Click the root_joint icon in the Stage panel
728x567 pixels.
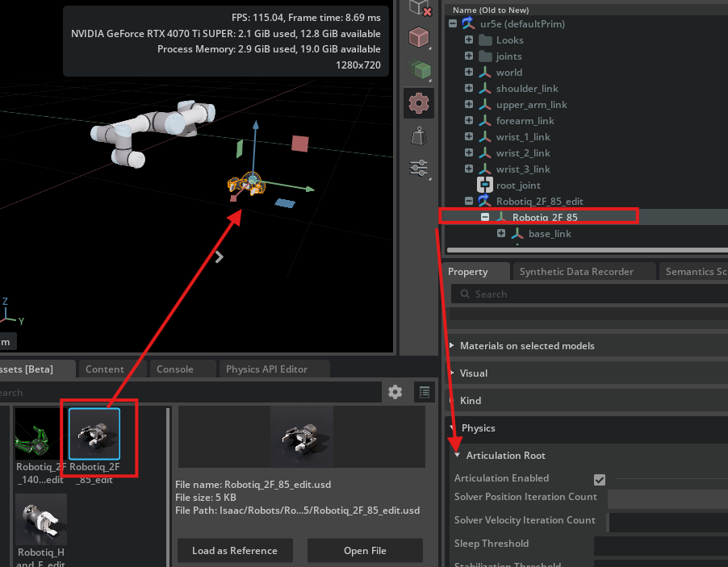point(485,185)
